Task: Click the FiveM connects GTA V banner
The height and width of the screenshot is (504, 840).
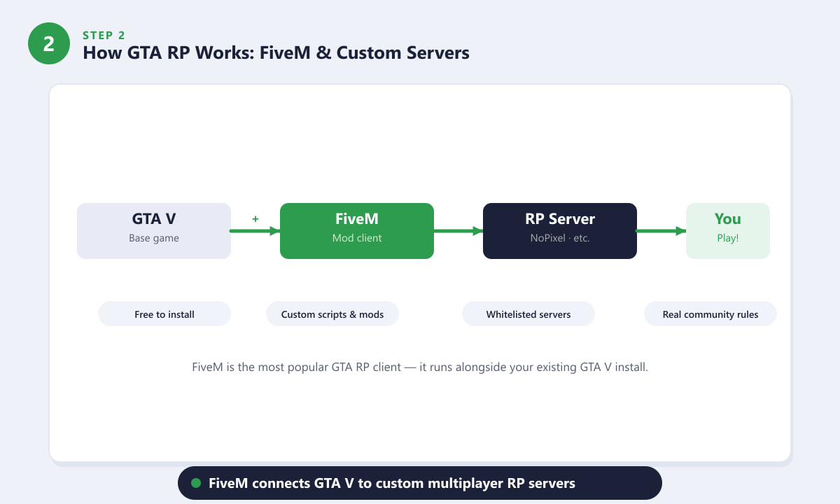Action: click(x=419, y=483)
